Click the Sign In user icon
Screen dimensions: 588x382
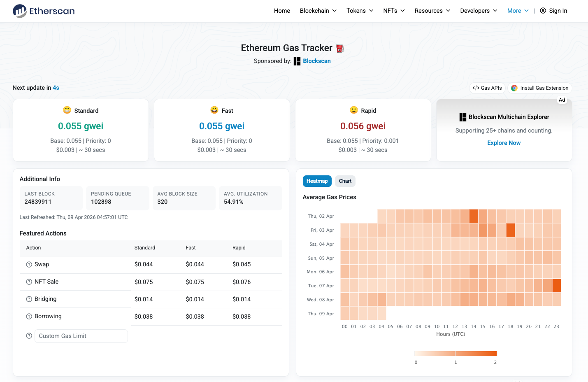click(543, 11)
